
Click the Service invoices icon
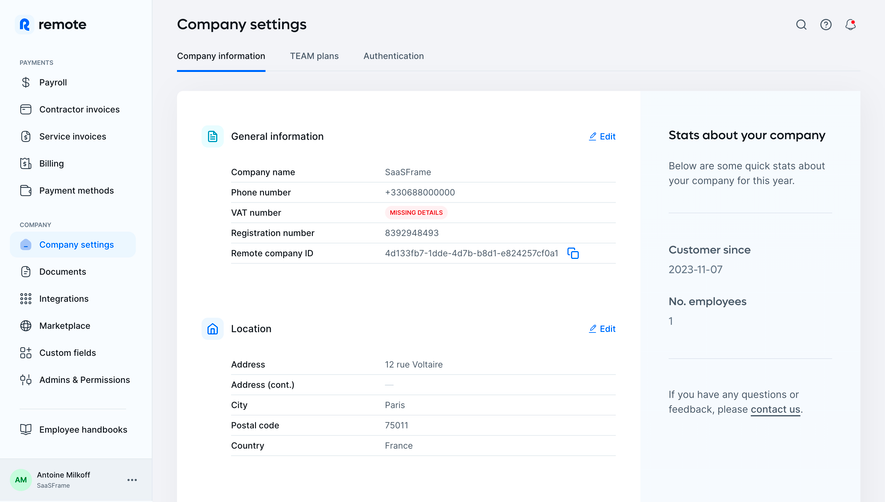click(x=25, y=137)
